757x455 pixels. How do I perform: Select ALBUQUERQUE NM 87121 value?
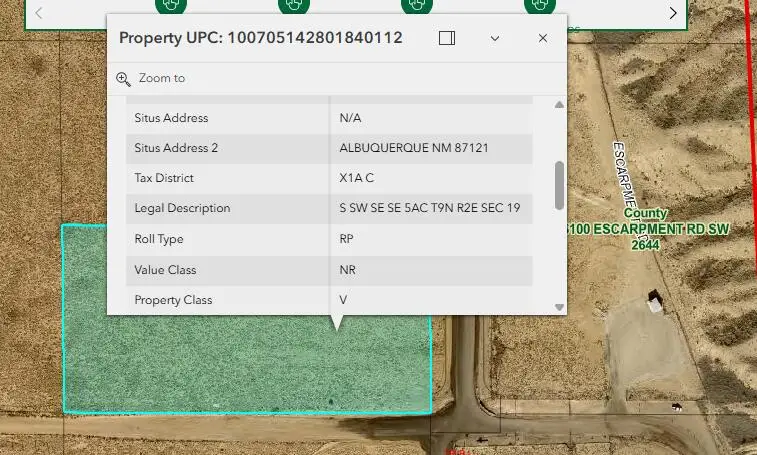coord(414,148)
